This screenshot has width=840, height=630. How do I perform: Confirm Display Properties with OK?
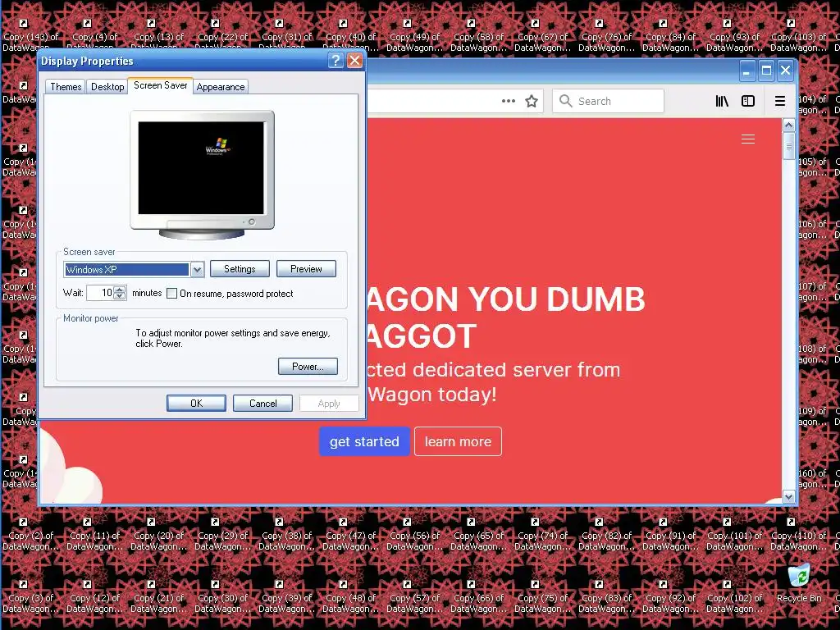point(196,404)
